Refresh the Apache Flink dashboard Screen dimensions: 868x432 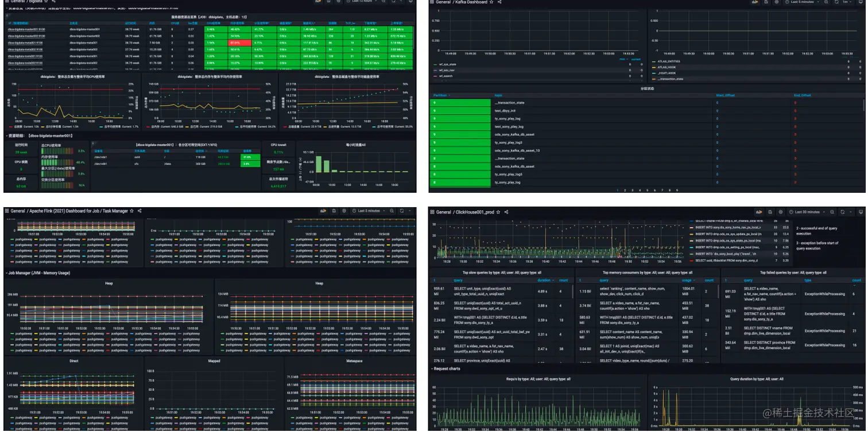pos(402,211)
